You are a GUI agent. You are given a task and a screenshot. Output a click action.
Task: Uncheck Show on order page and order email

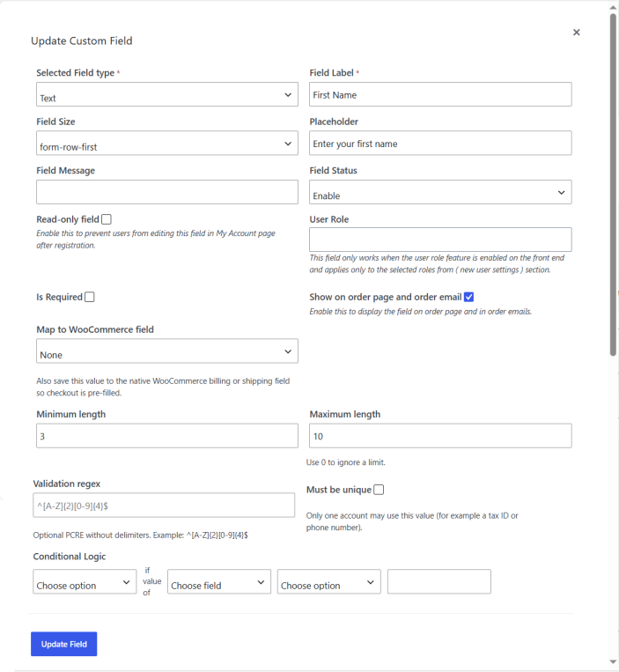pos(468,297)
